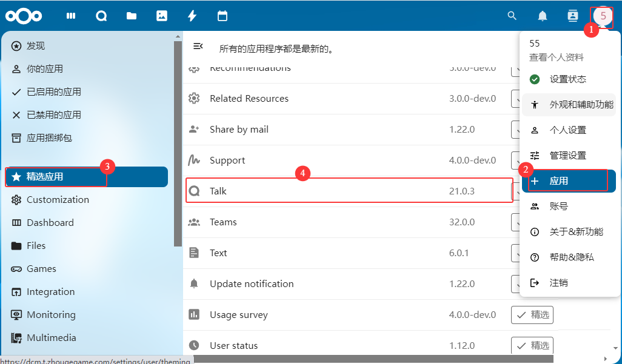Viewport: 622px width, 364px height.
Task: Open 查看个人资料 profile link
Action: (x=557, y=58)
